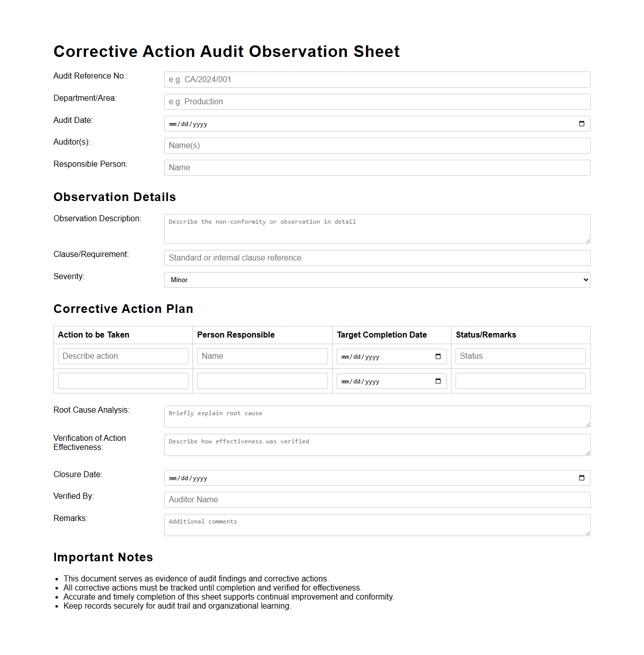
Task: Click second row Status/Remarks field
Action: (x=520, y=381)
